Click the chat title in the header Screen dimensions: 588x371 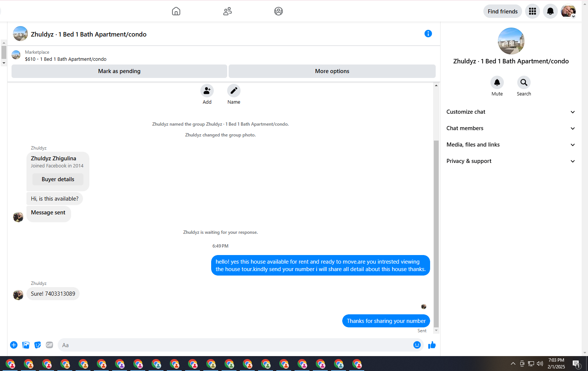click(x=89, y=34)
